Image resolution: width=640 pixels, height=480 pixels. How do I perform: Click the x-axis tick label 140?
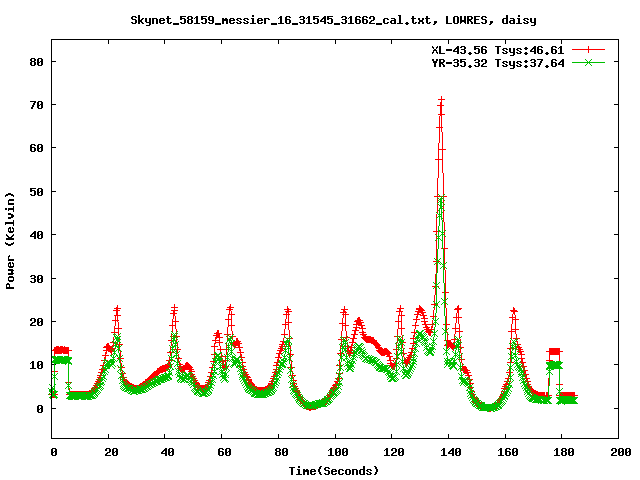tap(451, 452)
